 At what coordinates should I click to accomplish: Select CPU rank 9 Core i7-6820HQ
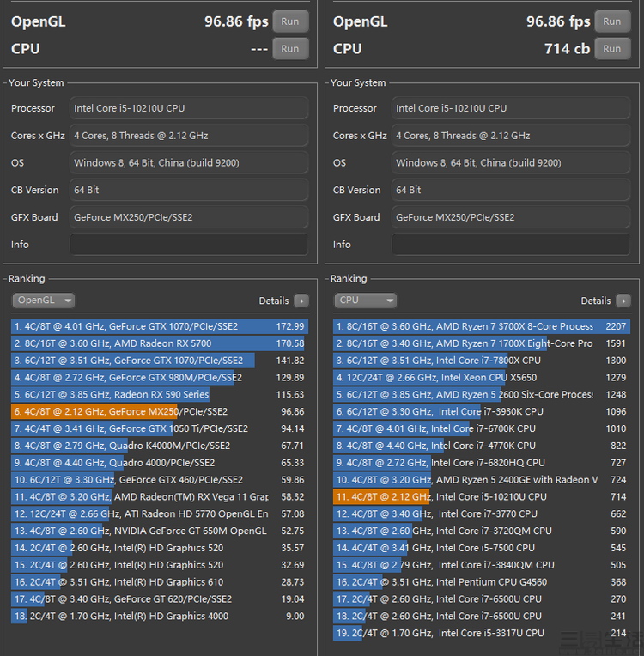click(x=482, y=463)
